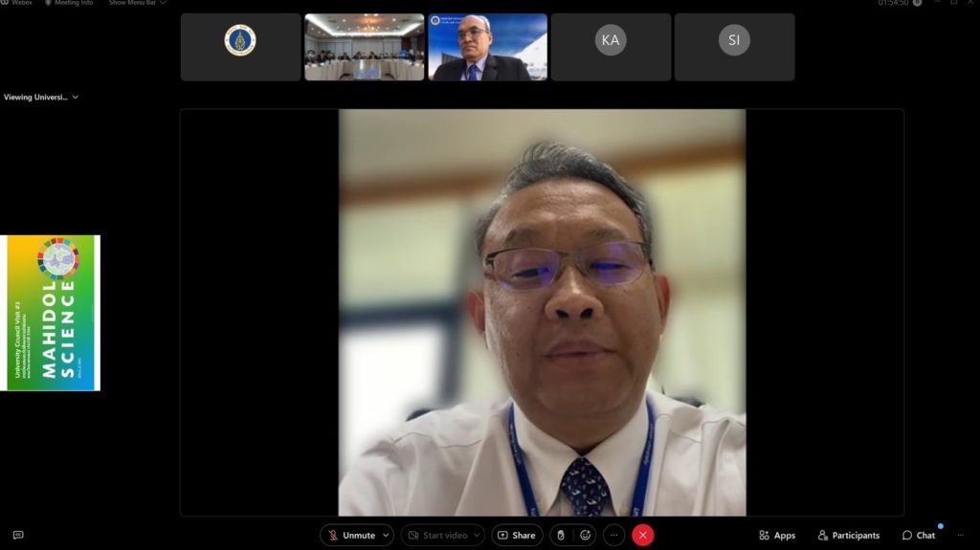
Task: Expand video options arrow beside Start video
Action: point(477,536)
